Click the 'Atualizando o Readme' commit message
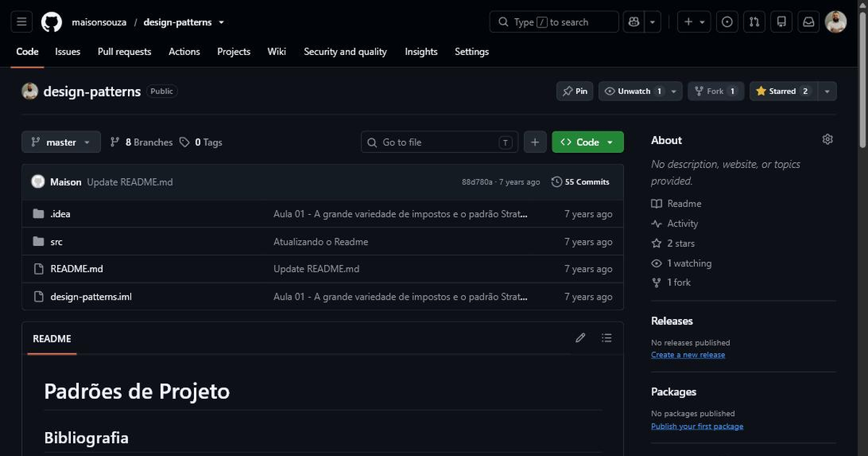The image size is (868, 456). point(320,242)
